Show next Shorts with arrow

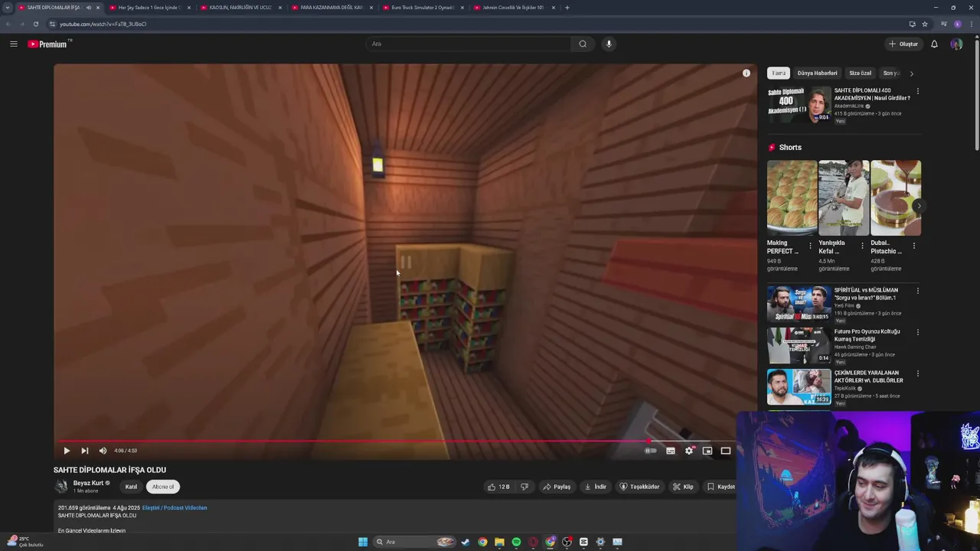click(919, 206)
